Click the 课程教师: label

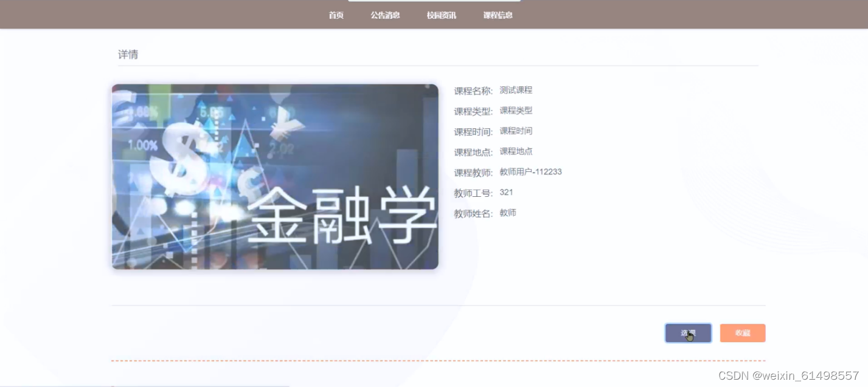coord(473,173)
